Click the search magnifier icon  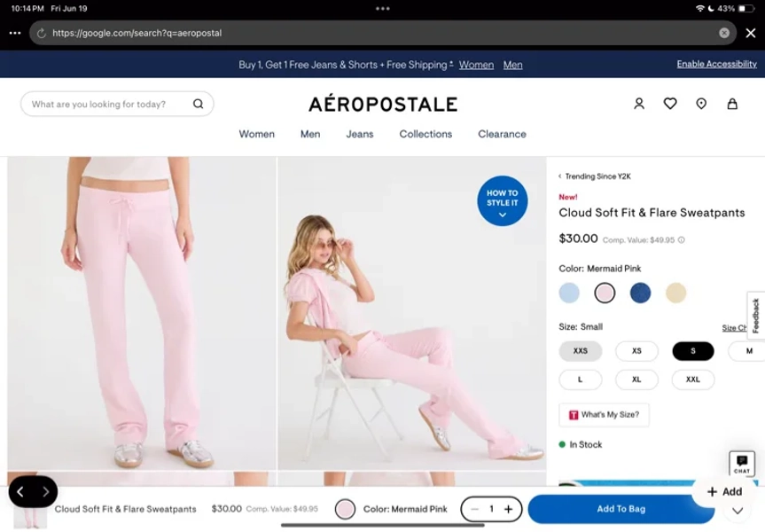pyautogui.click(x=198, y=104)
